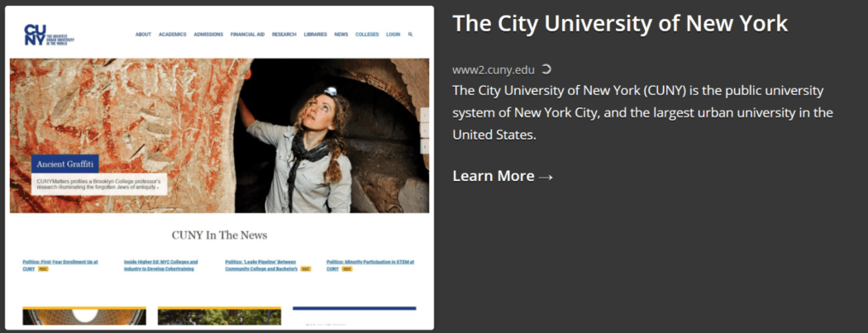Click the PDF badge after First-Year Enrollment link
The height and width of the screenshot is (333, 868).
(x=43, y=269)
